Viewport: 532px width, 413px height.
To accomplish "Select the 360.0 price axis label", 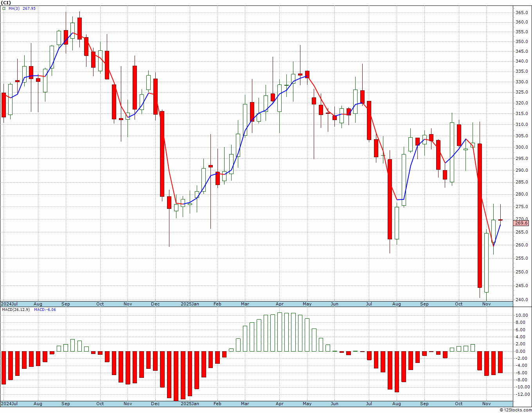I will coord(521,22).
